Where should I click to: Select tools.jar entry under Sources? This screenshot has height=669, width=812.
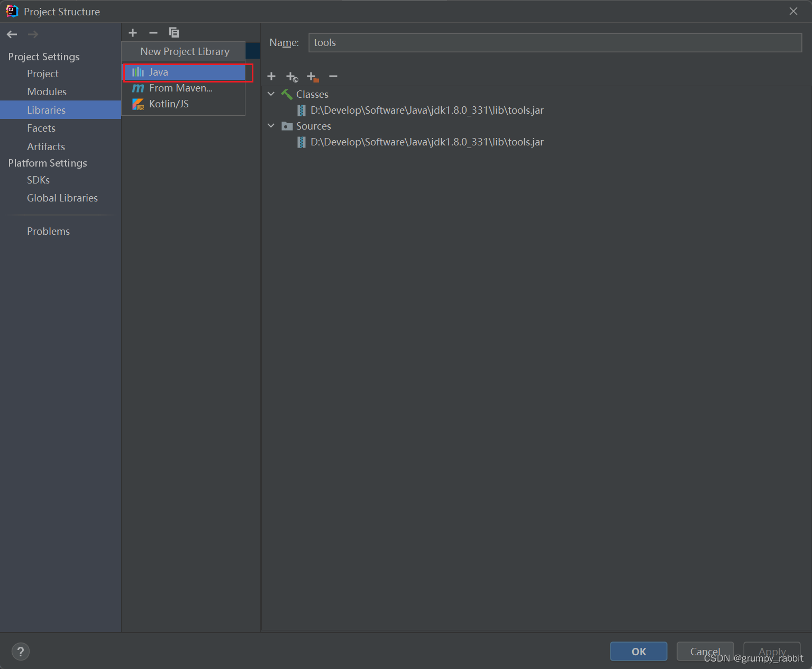tap(427, 142)
